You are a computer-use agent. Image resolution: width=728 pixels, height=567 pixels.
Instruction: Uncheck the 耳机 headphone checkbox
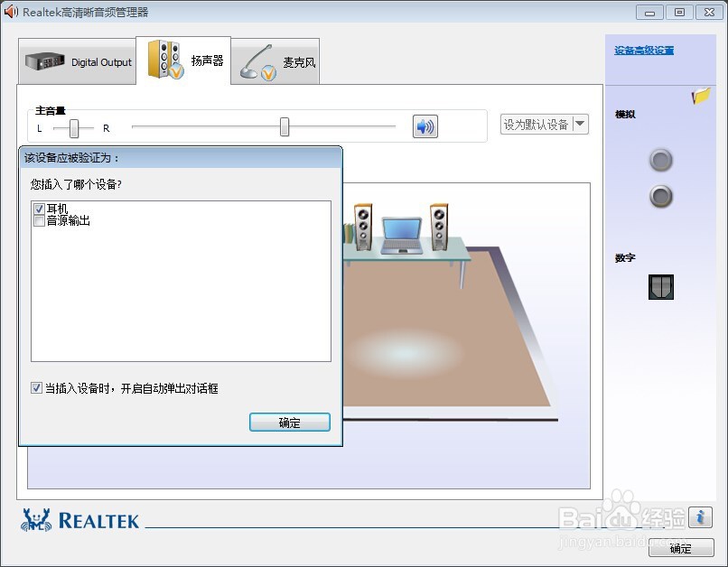pos(39,209)
